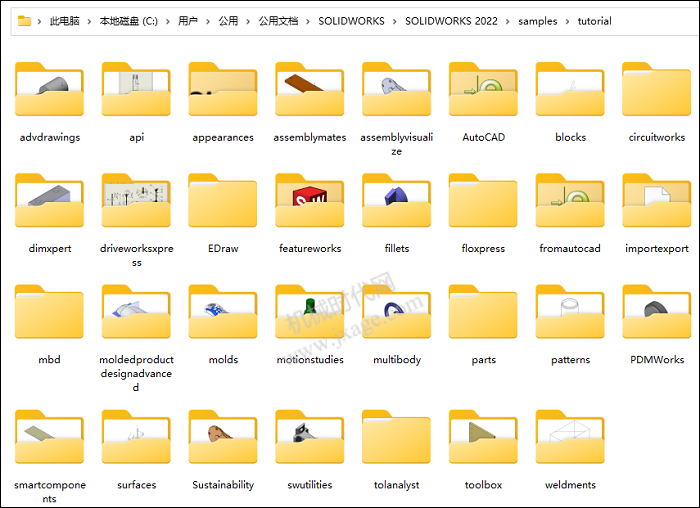Open the importexport folder

point(657,200)
